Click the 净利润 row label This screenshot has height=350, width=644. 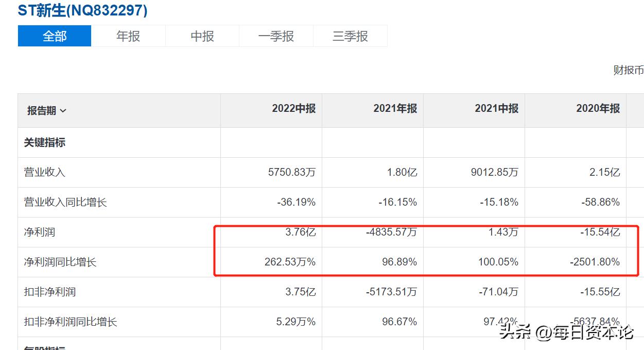[x=39, y=232]
